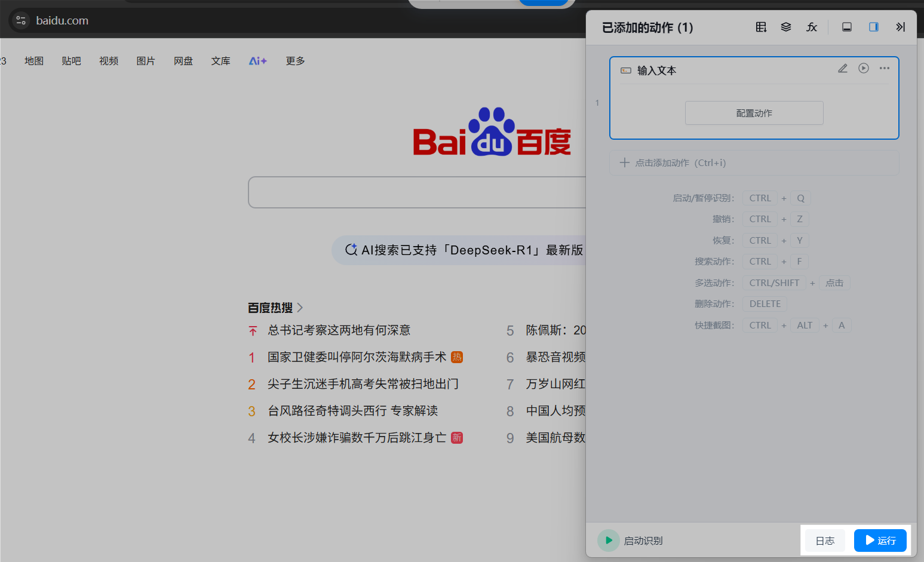The height and width of the screenshot is (562, 924).
Task: Open the 百度热搜 heading
Action: pyautogui.click(x=270, y=308)
